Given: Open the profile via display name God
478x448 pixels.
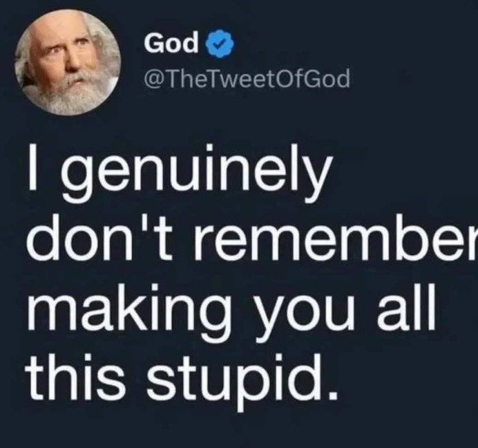Looking at the screenshot, I should [x=171, y=43].
